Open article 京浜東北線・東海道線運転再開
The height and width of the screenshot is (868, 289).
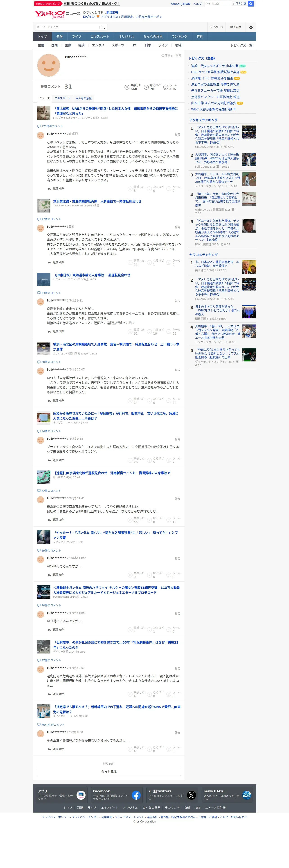pos(97,201)
